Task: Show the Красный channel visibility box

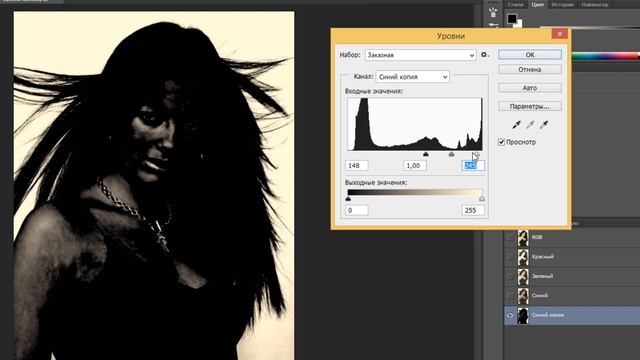Action: 510,257
